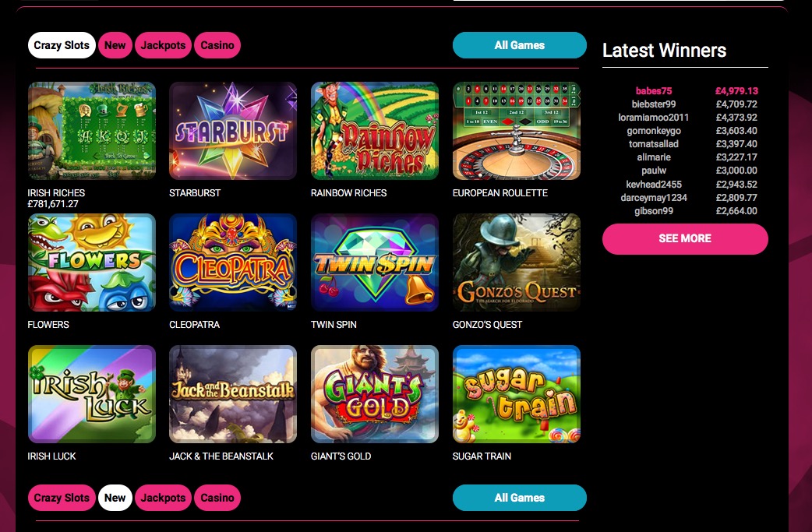Open the Starburst game thumbnail

point(233,131)
